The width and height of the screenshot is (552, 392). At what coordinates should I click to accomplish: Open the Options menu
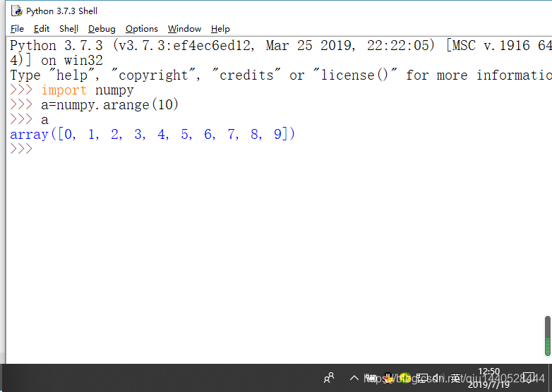tap(141, 29)
